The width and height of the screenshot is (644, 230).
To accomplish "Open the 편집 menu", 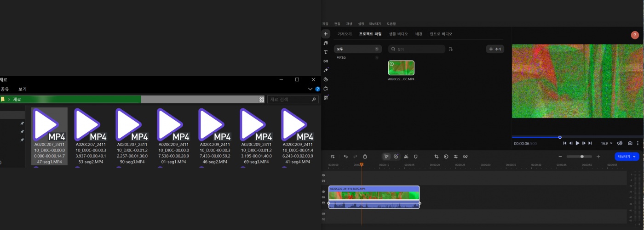I will [x=337, y=23].
